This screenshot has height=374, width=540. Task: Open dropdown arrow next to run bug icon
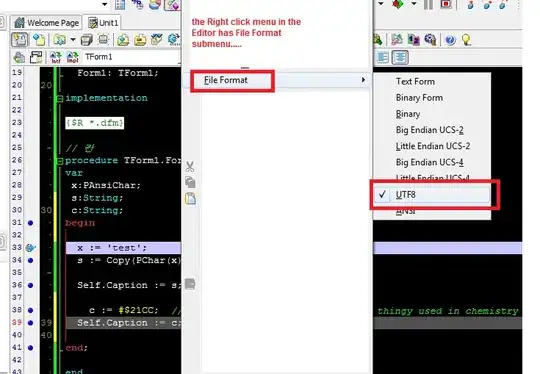[x=414, y=4]
